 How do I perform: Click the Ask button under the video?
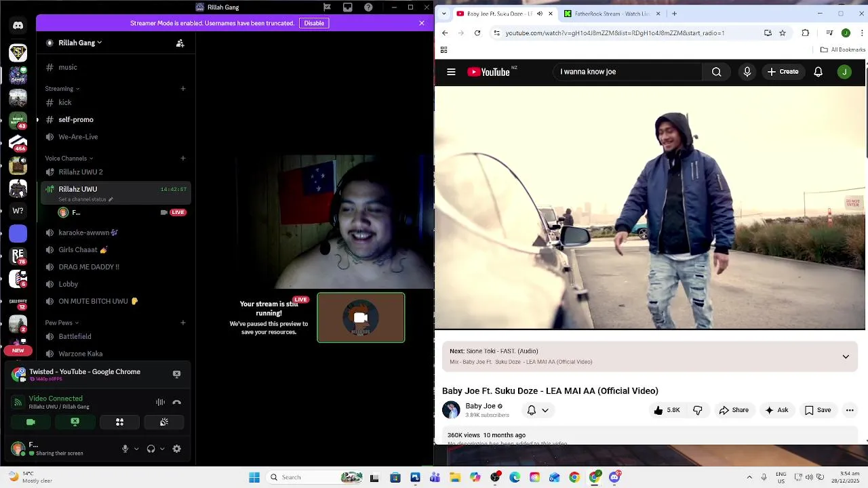coord(776,410)
